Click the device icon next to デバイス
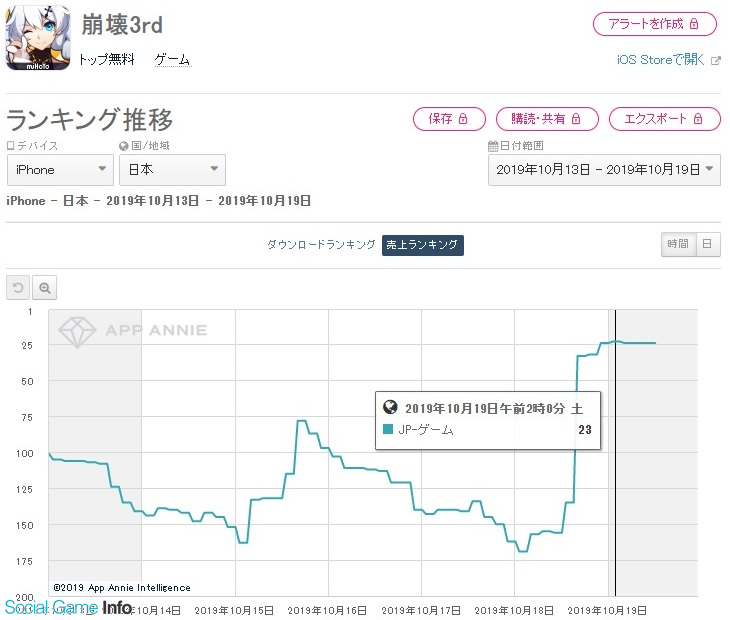Image resolution: width=730 pixels, height=620 pixels. pos(11,146)
